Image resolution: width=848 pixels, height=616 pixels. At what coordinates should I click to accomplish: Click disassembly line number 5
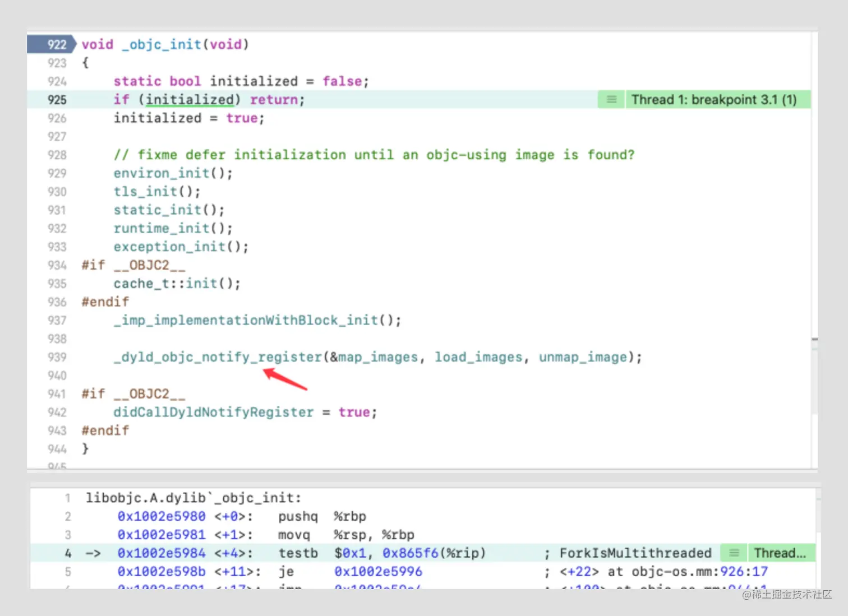pyautogui.click(x=67, y=572)
